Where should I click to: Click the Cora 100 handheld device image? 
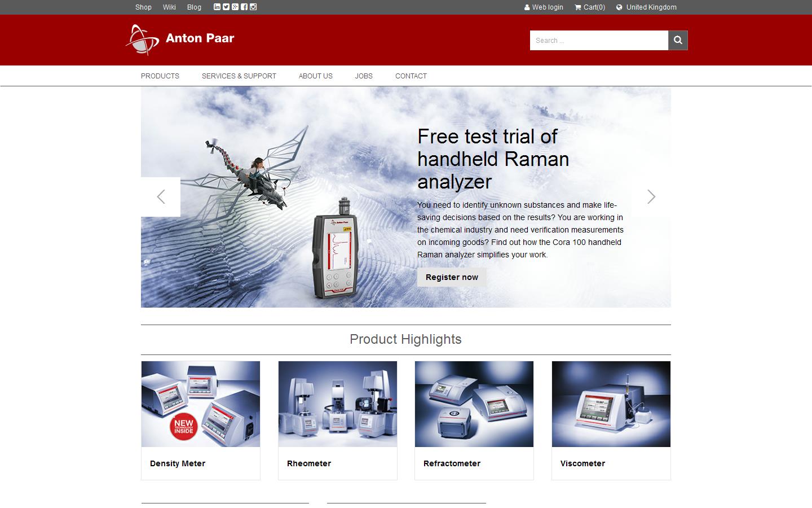coord(336,248)
